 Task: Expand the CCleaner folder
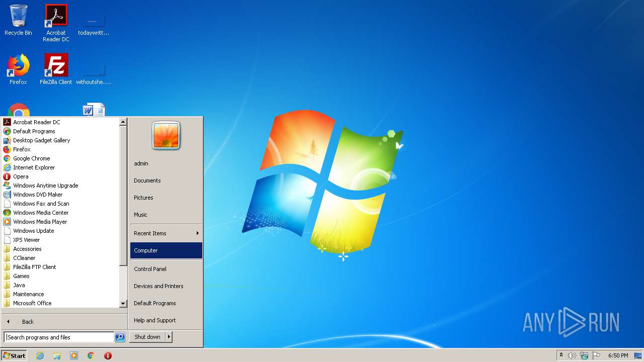tap(60, 258)
